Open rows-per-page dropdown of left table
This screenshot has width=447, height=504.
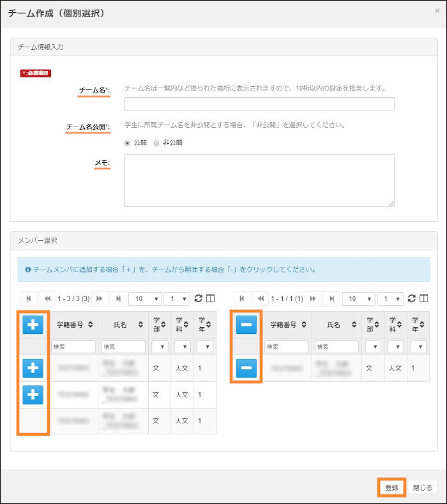point(143,298)
